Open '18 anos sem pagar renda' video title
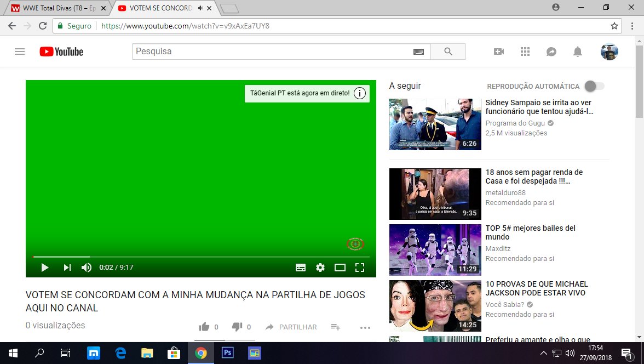This screenshot has height=364, width=644. (x=534, y=177)
